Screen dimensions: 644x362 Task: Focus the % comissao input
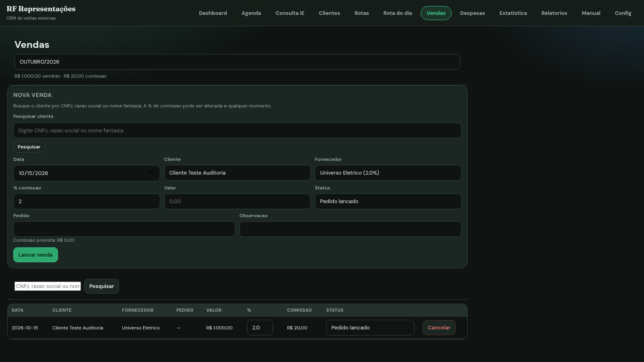click(x=87, y=202)
